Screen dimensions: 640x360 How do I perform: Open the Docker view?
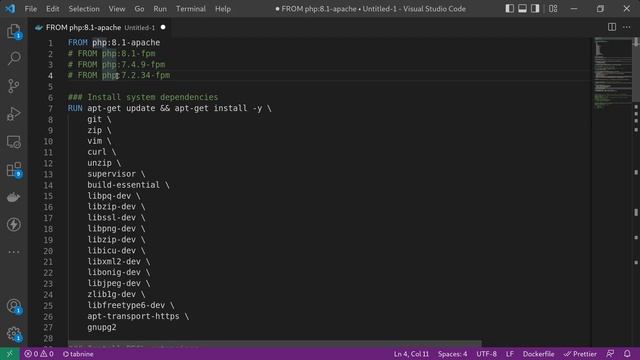click(x=14, y=197)
